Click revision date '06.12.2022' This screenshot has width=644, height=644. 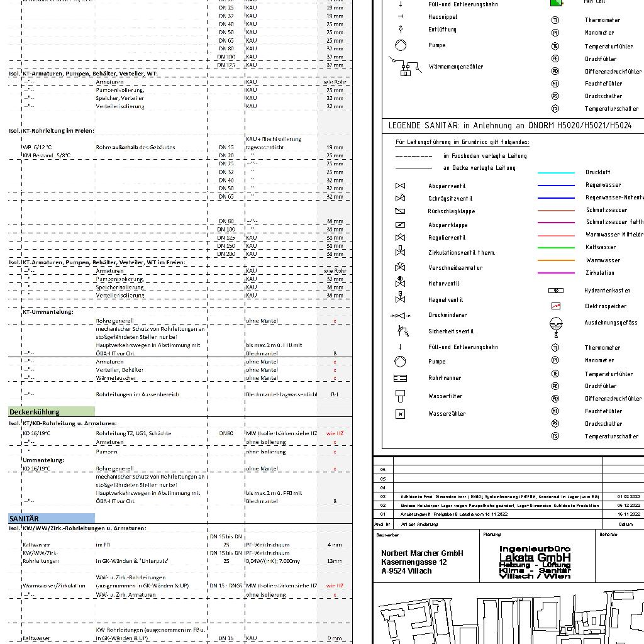(628, 506)
